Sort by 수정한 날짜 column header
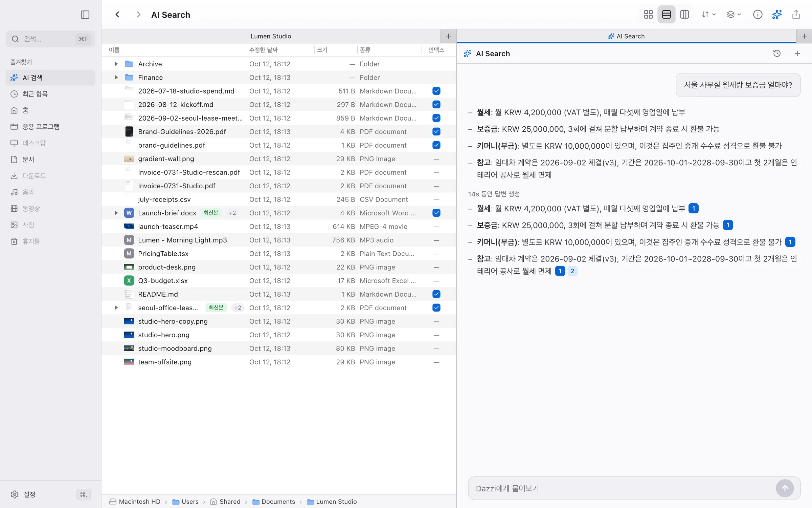The image size is (812, 508). point(280,50)
